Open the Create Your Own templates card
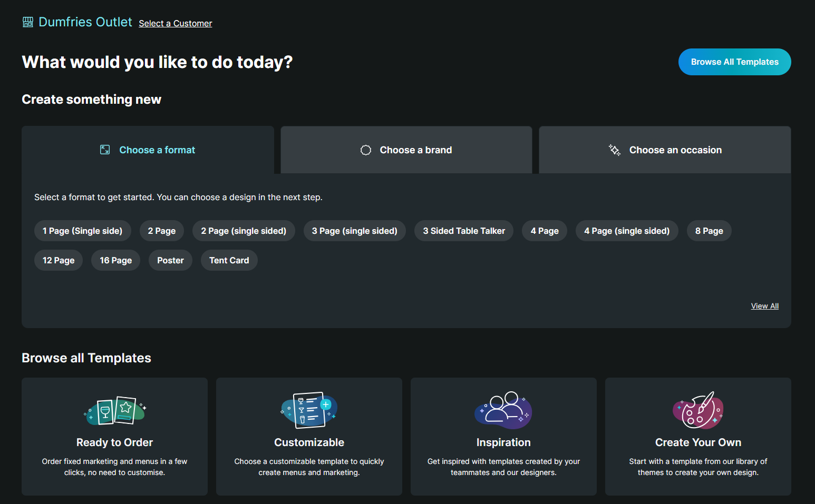 click(x=697, y=436)
